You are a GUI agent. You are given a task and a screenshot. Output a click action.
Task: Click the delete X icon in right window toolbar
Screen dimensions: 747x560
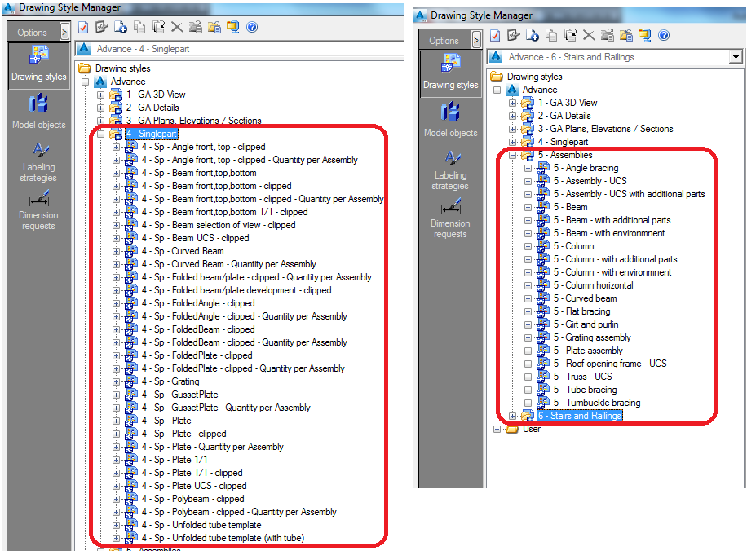click(x=589, y=35)
